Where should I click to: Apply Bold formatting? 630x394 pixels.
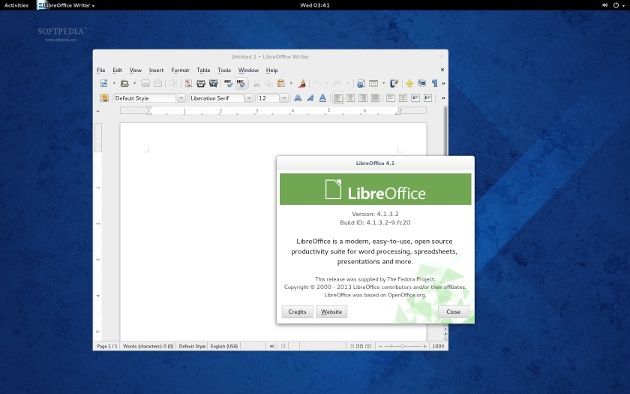point(298,98)
